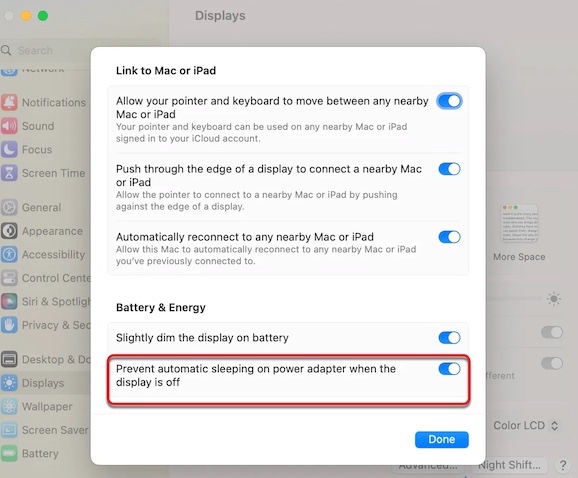Toggle Slightly dim the display on battery
The image size is (578, 478).
pyautogui.click(x=449, y=338)
